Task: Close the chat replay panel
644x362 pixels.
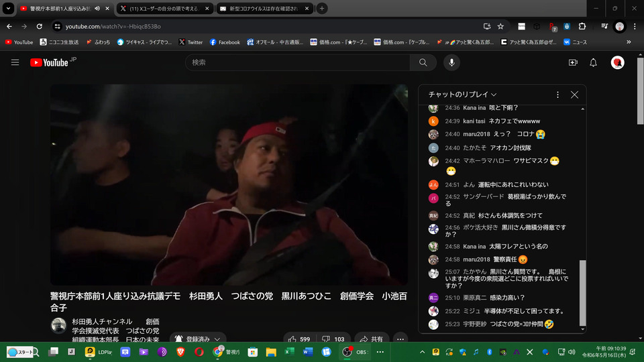Action: [x=574, y=95]
